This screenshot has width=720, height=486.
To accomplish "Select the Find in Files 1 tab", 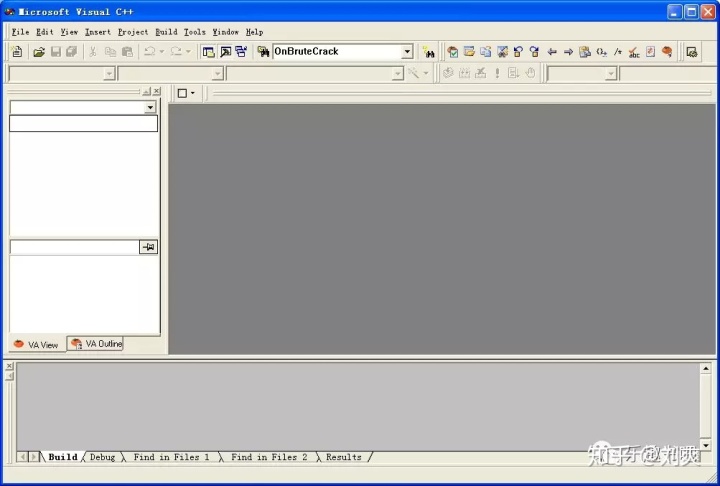I will 171,457.
